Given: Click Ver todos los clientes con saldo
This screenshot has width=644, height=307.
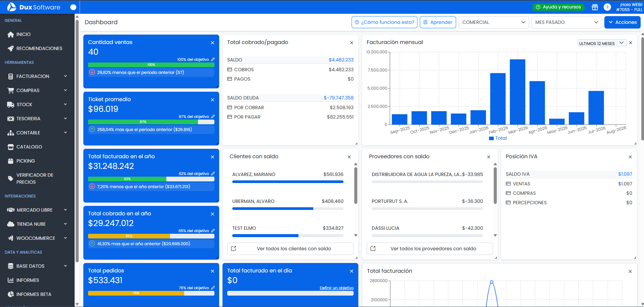Looking at the screenshot, I should (x=290, y=249).
